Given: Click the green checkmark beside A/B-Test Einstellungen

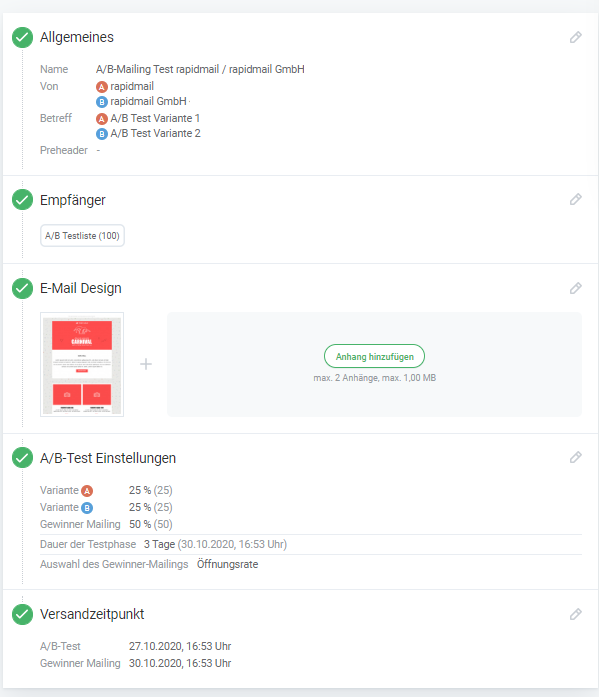Looking at the screenshot, I should point(22,457).
